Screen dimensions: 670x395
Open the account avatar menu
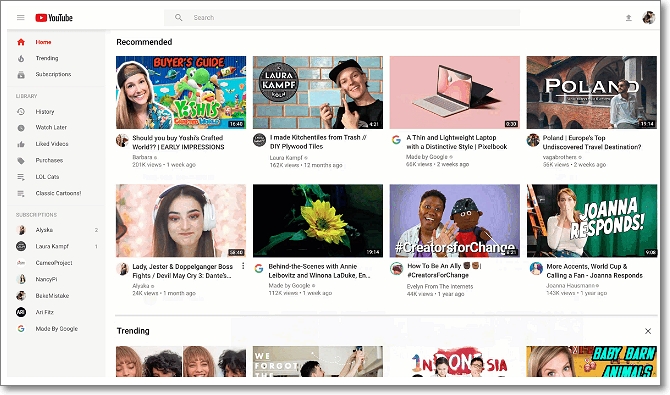tap(648, 18)
